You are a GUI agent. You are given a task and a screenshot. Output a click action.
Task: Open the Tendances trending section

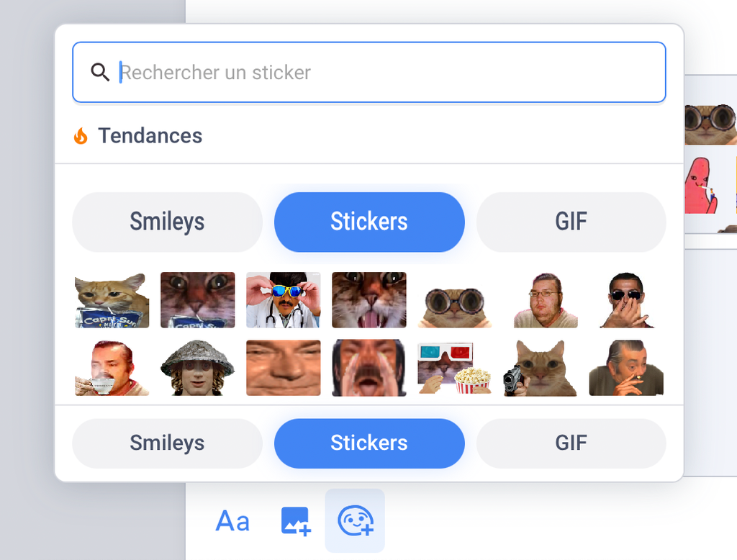point(150,136)
